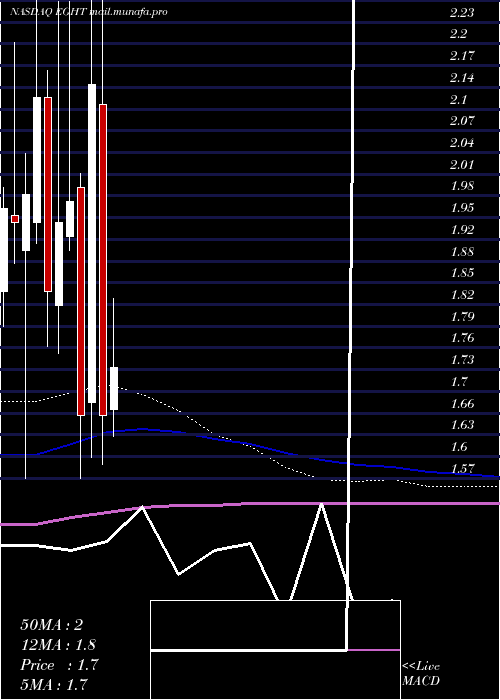Select the 5MA : 1.7 readout
The height and width of the screenshot is (700, 500).
point(54,685)
